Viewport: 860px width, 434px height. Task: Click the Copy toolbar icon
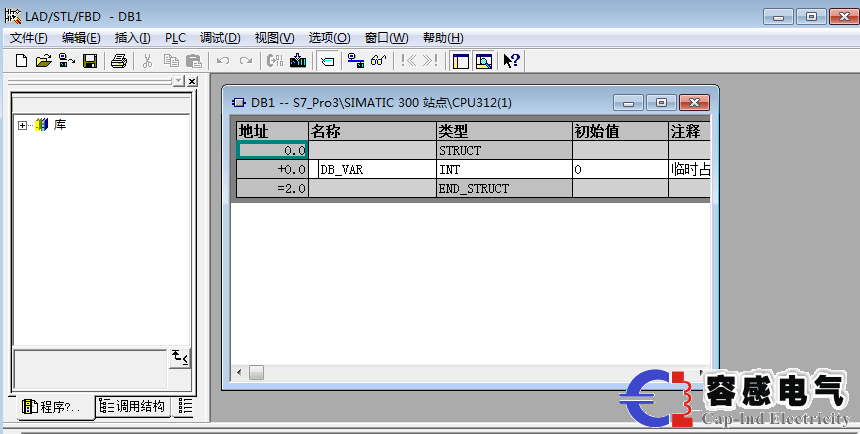pos(171,61)
